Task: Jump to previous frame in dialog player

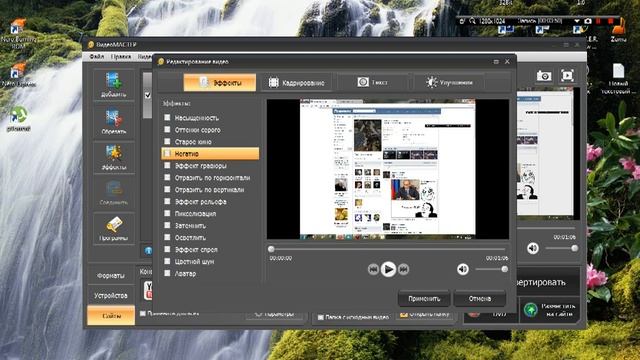Action: tap(373, 269)
